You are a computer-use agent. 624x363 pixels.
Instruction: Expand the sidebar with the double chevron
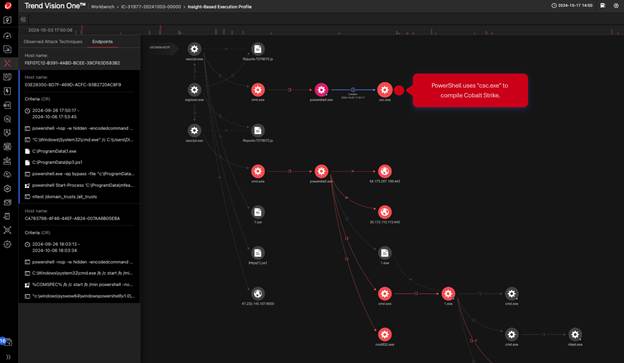[8, 357]
